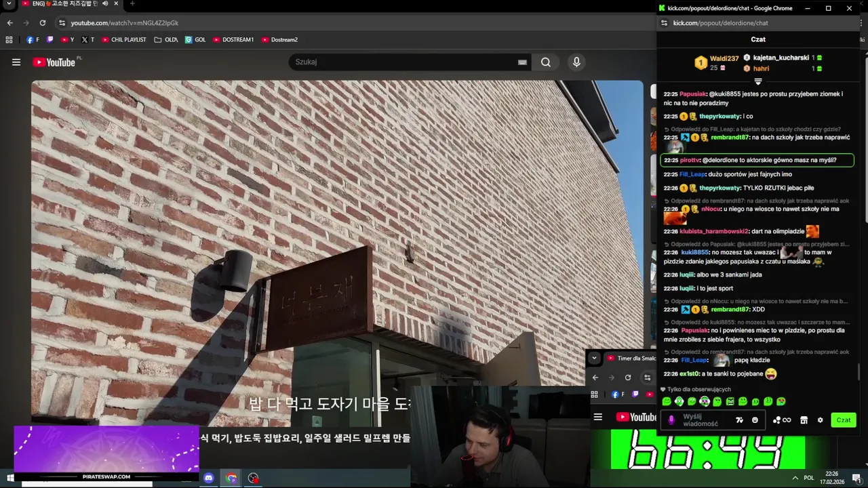Select the Timer dla Smalc tab in the small window
Screen dimensions: 868x488
631,359
